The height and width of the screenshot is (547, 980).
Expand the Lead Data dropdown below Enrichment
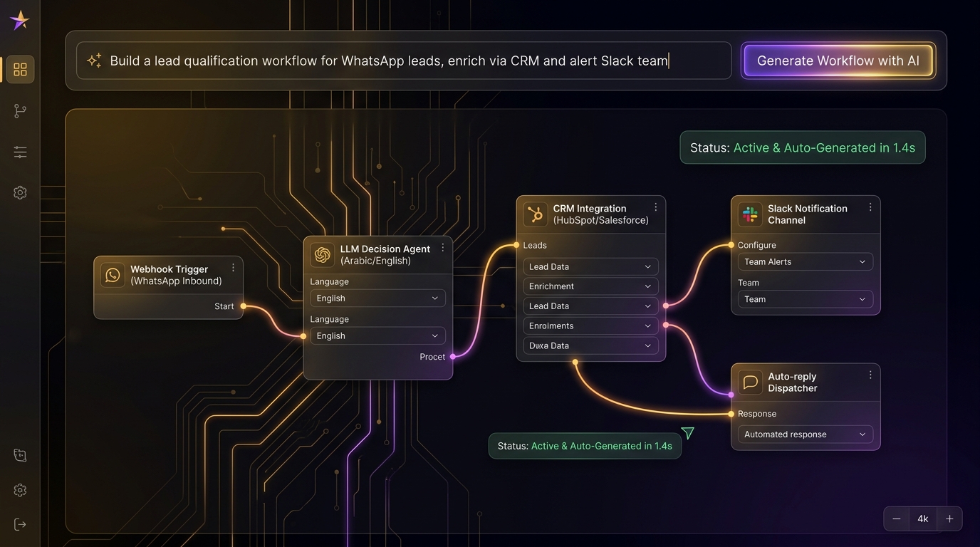(590, 306)
